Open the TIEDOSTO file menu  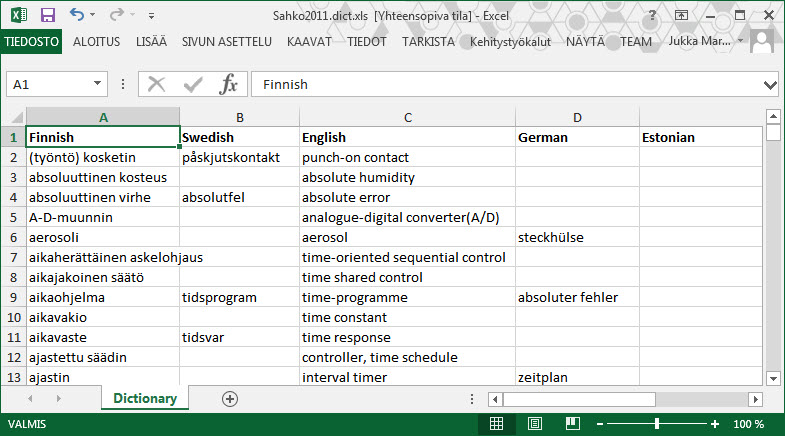pyautogui.click(x=31, y=42)
